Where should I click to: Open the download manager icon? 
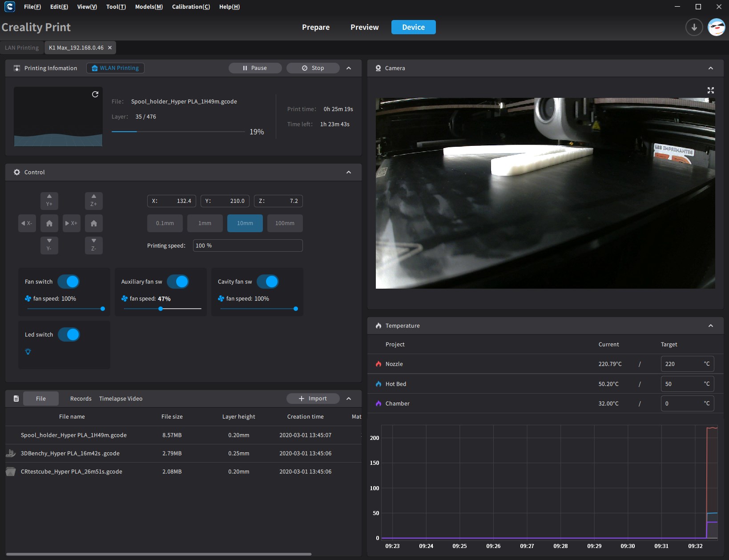pos(693,27)
